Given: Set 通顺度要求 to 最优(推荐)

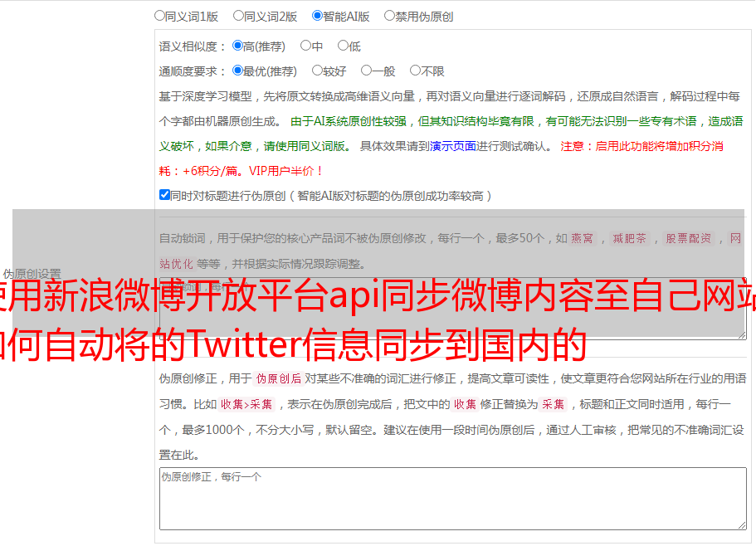Looking at the screenshot, I should pyautogui.click(x=237, y=71).
